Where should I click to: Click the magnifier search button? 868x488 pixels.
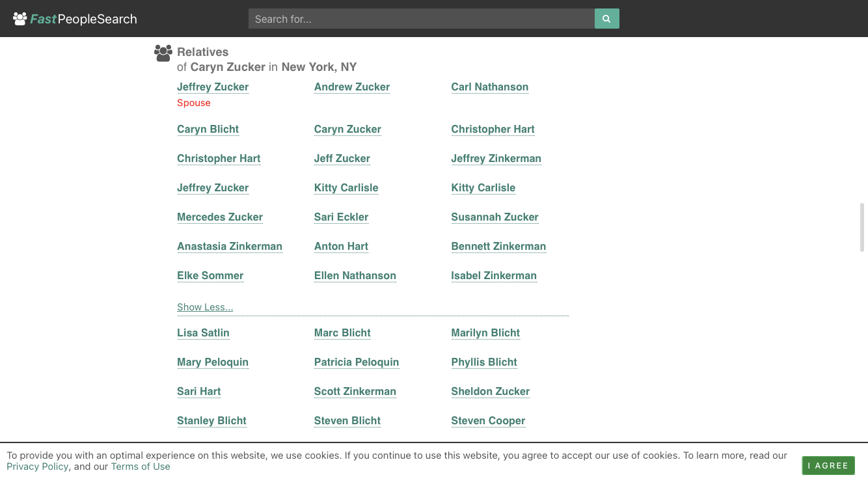(606, 19)
